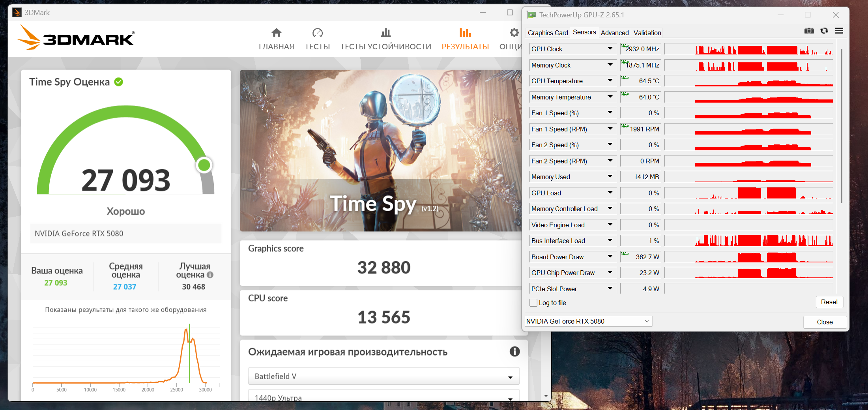Viewport: 868px width, 410px height.
Task: Click the NVIDIA GeForce RTX 5080 label in 3DMark
Action: 79,233
